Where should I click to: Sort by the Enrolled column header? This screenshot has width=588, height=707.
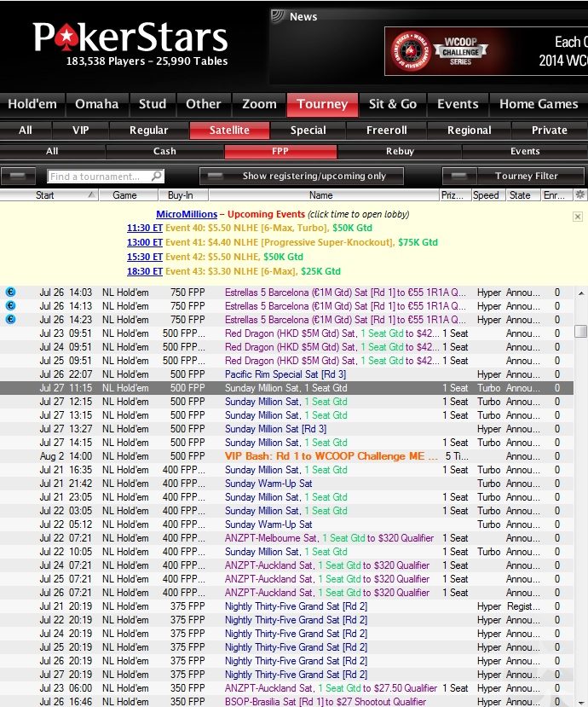(x=557, y=194)
